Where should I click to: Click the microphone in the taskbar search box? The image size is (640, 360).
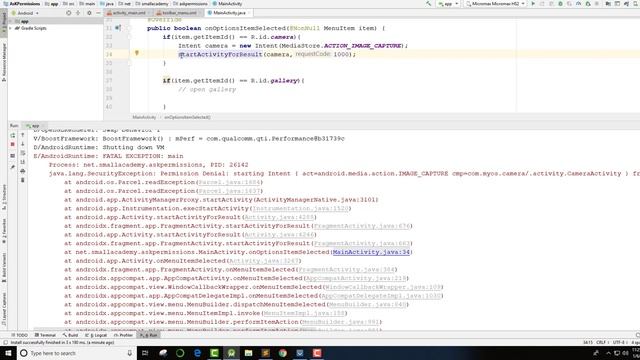tap(129, 353)
